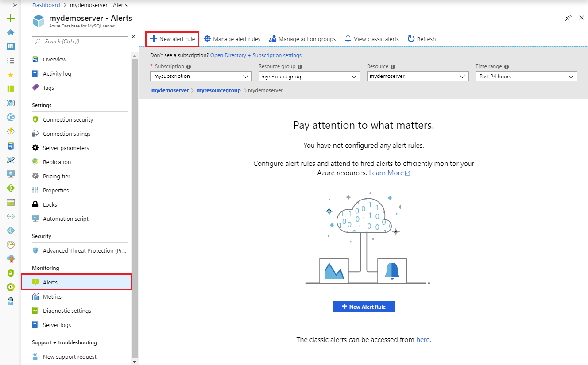Open the Azure Active Directory icon
Image resolution: width=588 pixels, height=365 pixels.
[11, 231]
